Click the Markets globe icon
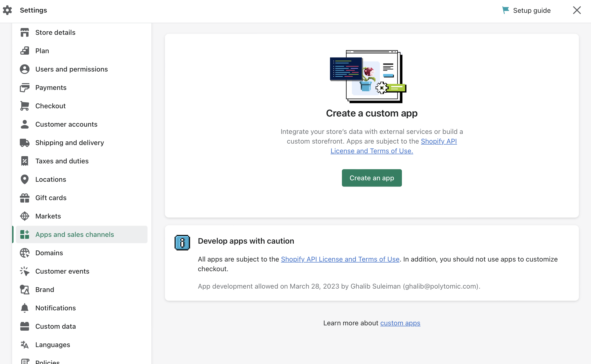The image size is (591, 364). point(25,216)
